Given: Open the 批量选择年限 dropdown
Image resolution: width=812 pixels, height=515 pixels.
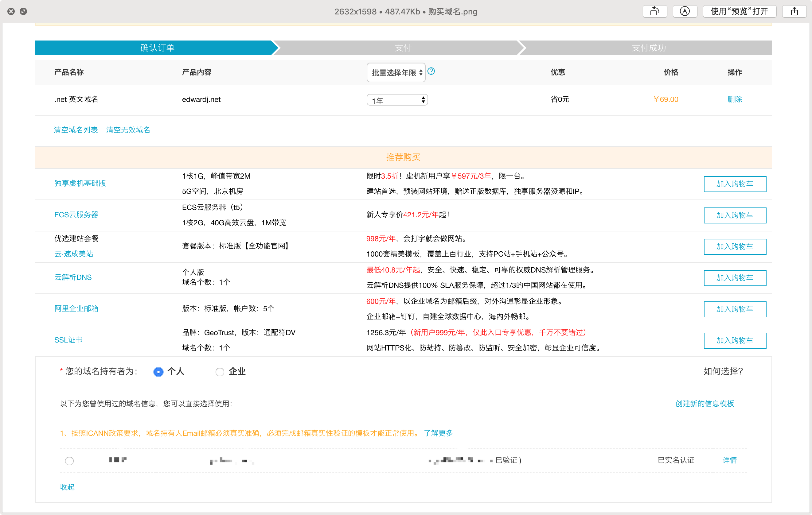Looking at the screenshot, I should (x=396, y=72).
